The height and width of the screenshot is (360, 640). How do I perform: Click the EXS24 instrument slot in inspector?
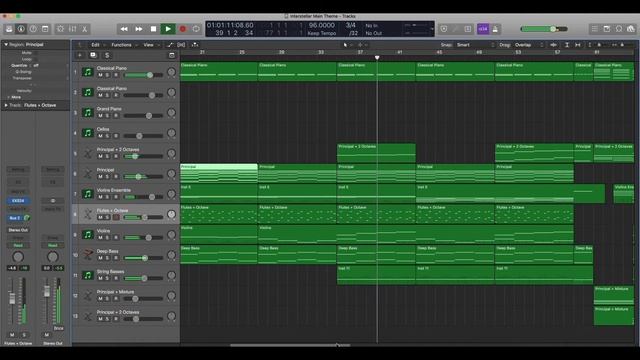tap(18, 201)
